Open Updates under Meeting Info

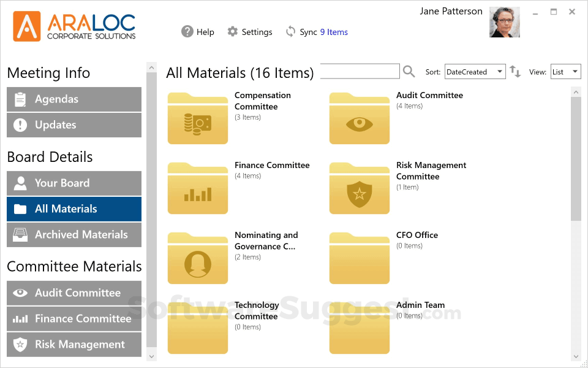(73, 125)
